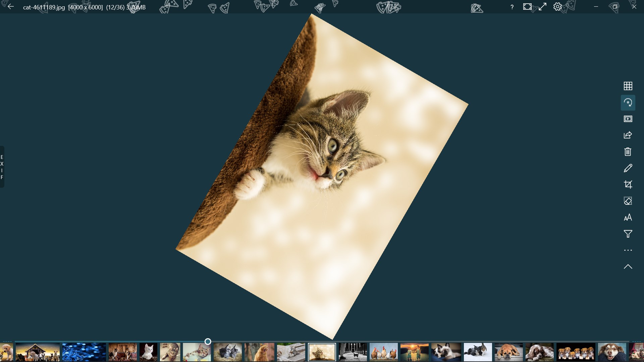Start a slideshow of the images
The height and width of the screenshot is (362, 644).
pyautogui.click(x=628, y=119)
